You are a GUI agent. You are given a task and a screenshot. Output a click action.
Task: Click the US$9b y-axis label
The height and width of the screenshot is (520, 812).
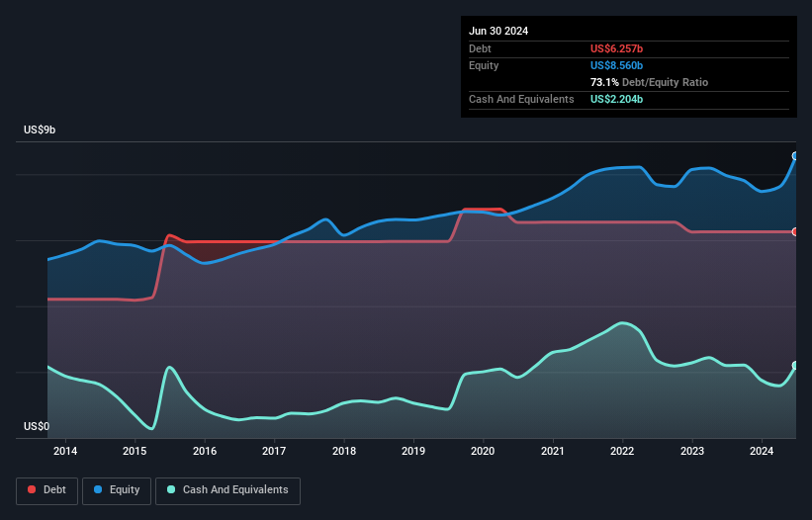point(40,130)
